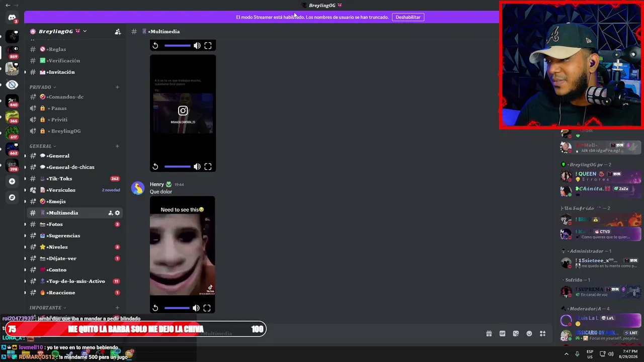
Task: Click Deshabilitar to disable Streamer mode
Action: pyautogui.click(x=408, y=17)
